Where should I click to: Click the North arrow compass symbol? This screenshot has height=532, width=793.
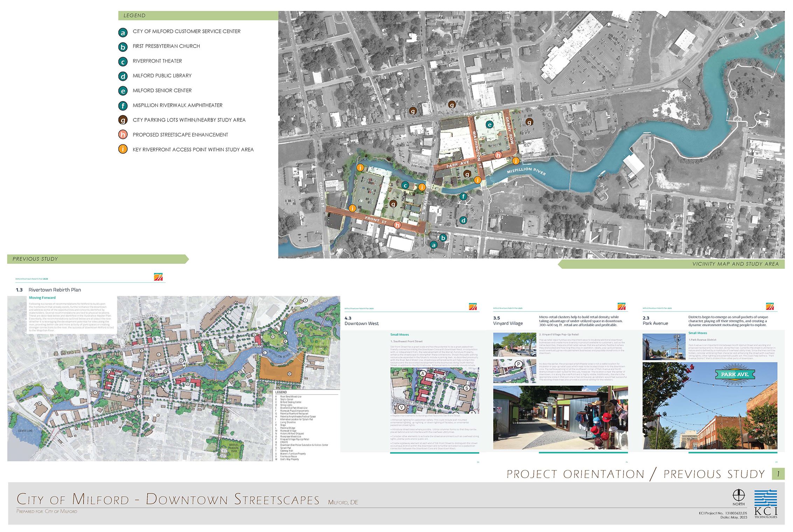pyautogui.click(x=738, y=495)
